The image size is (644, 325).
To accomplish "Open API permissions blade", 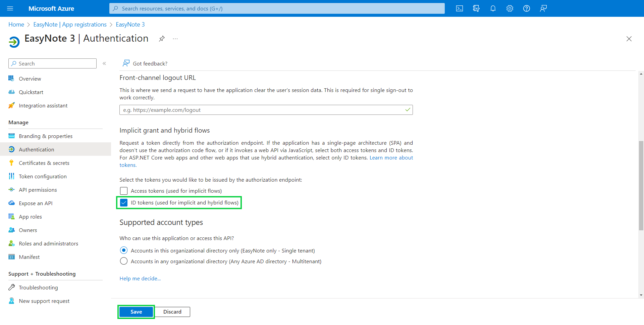I will click(38, 190).
